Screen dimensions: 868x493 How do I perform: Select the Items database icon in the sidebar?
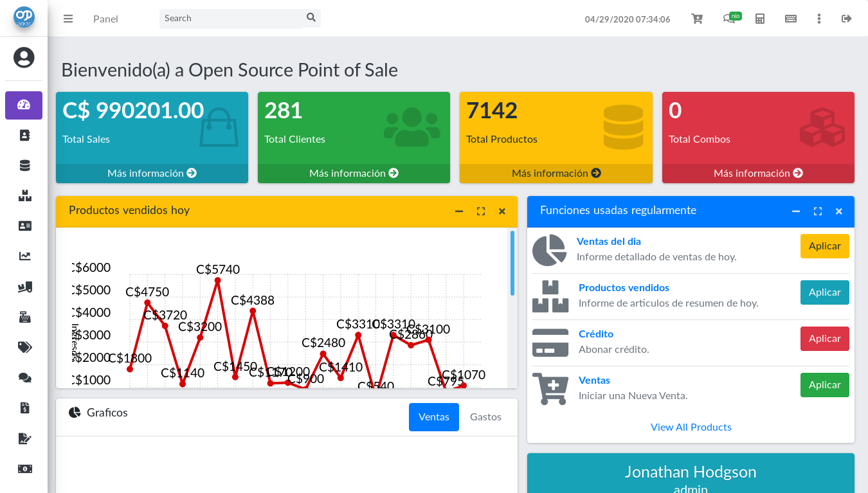tap(24, 165)
